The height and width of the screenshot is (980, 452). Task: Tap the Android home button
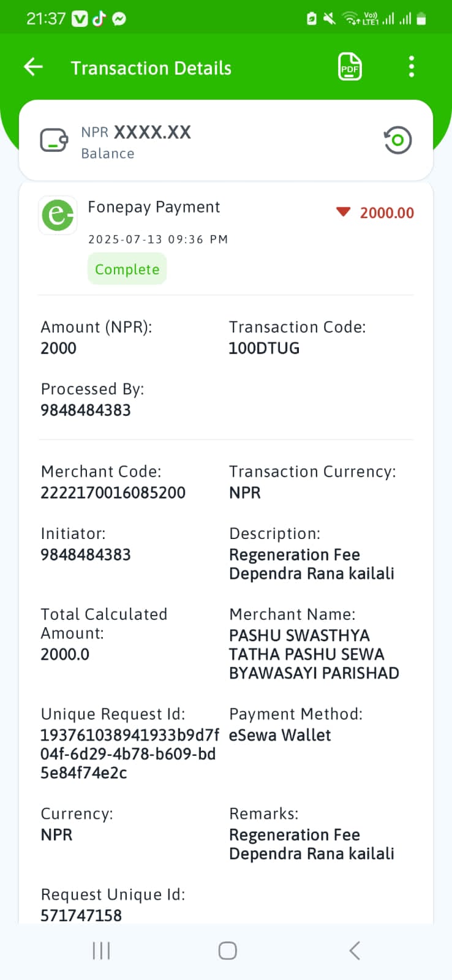click(228, 951)
